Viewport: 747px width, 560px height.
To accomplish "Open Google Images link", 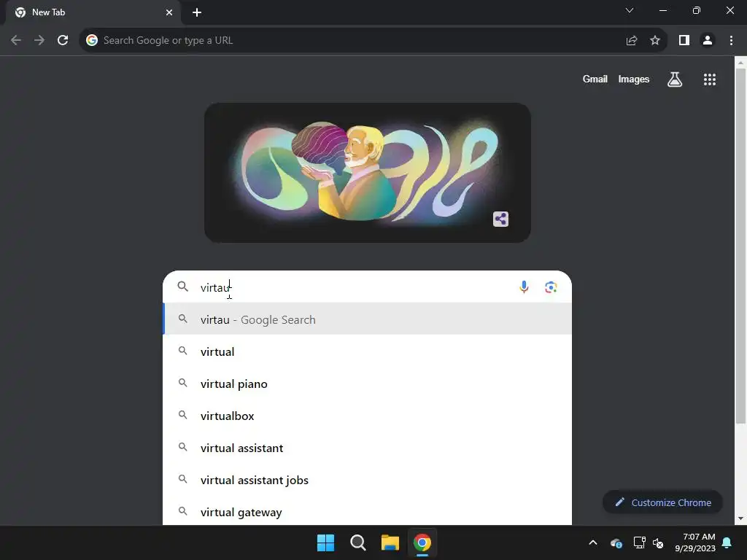I will (x=634, y=79).
